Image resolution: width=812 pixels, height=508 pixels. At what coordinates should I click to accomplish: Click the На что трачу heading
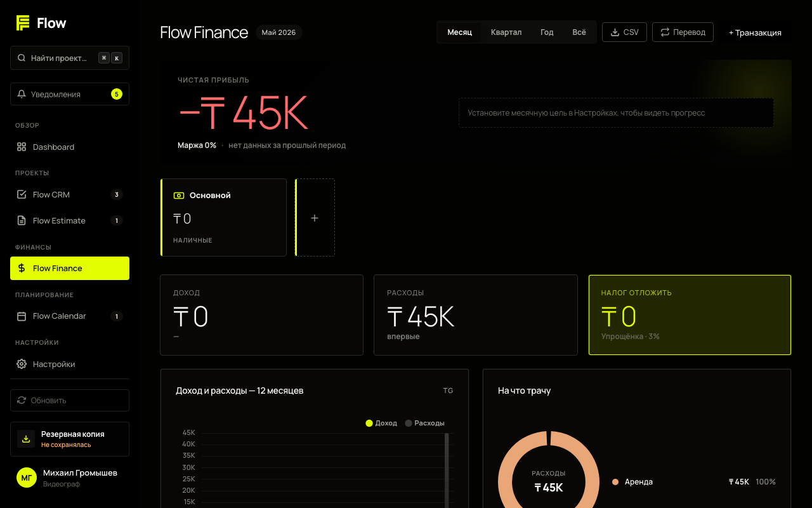(524, 391)
